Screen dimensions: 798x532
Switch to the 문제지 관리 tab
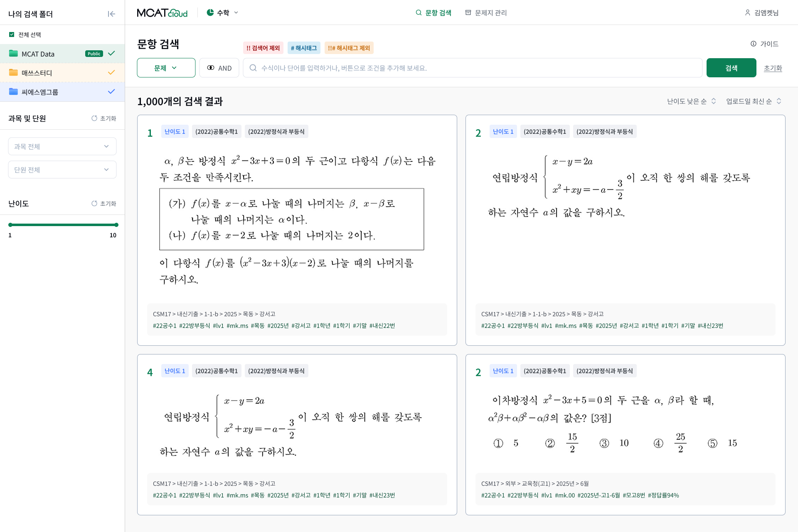coord(486,12)
